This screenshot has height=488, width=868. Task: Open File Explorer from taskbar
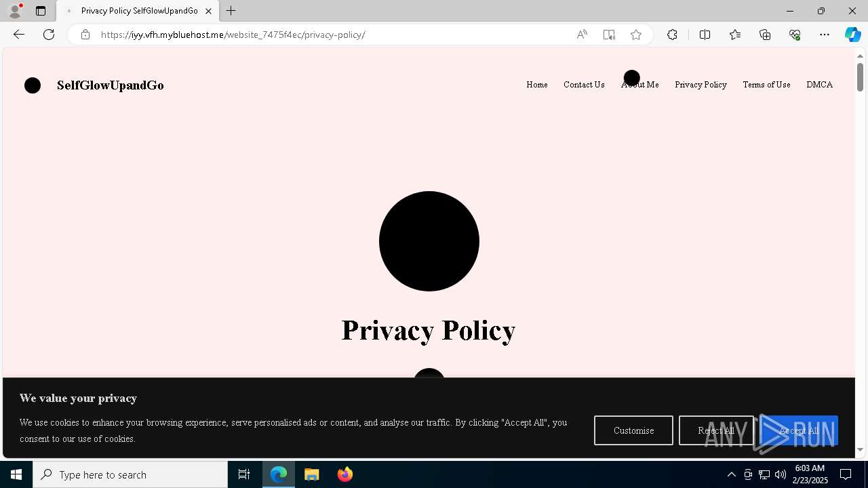pos(312,474)
